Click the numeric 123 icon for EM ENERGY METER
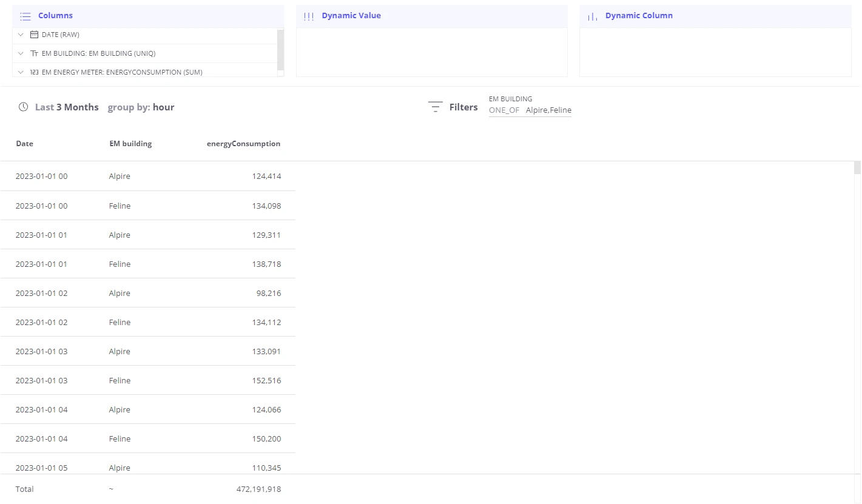862x504 pixels. (x=34, y=72)
